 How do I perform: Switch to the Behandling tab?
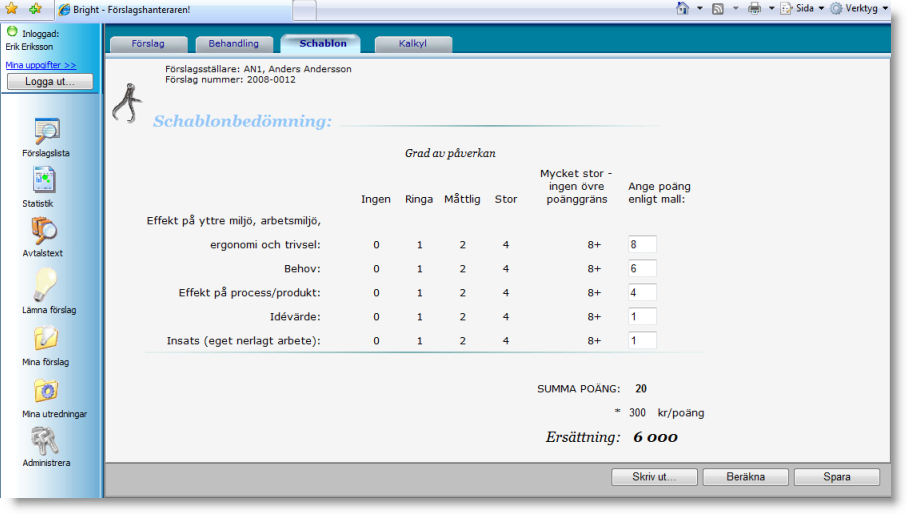234,44
